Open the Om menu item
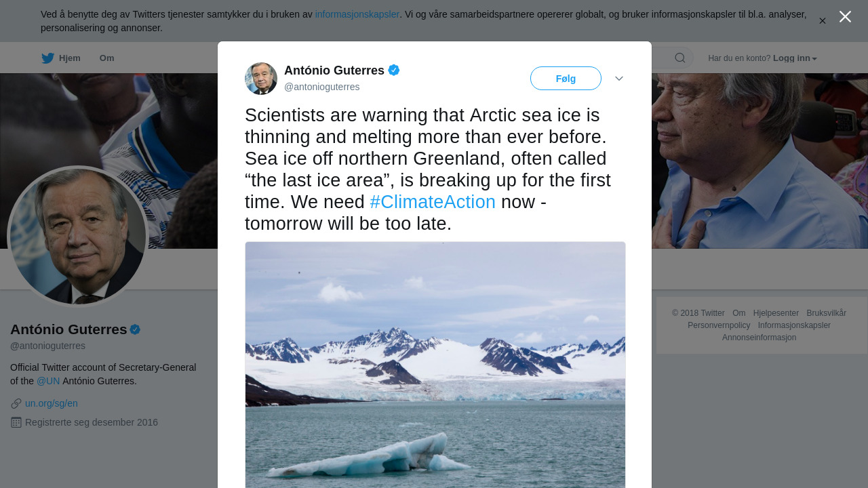Screen dimensions: 868x488 (x=107, y=58)
